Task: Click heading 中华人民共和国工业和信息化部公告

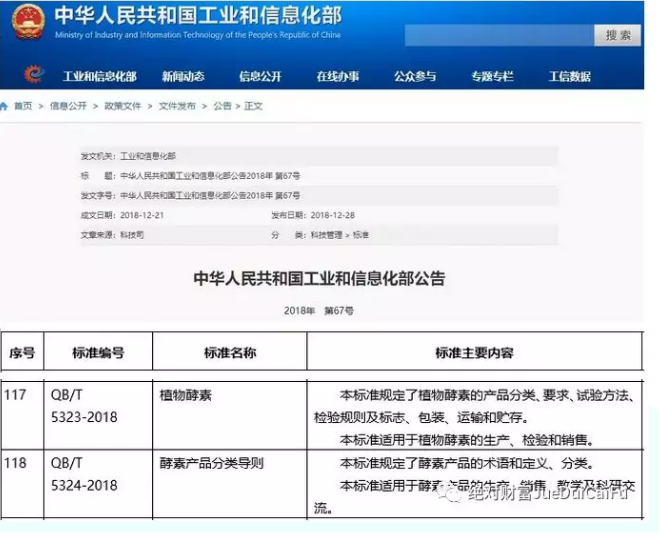Action: (x=319, y=279)
